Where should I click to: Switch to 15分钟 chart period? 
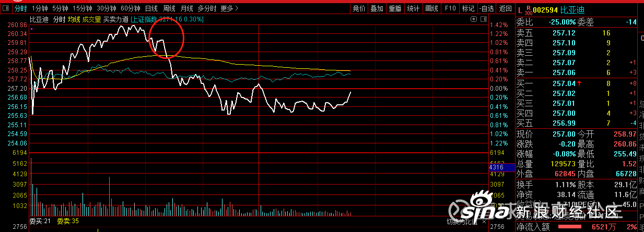coord(83,8)
